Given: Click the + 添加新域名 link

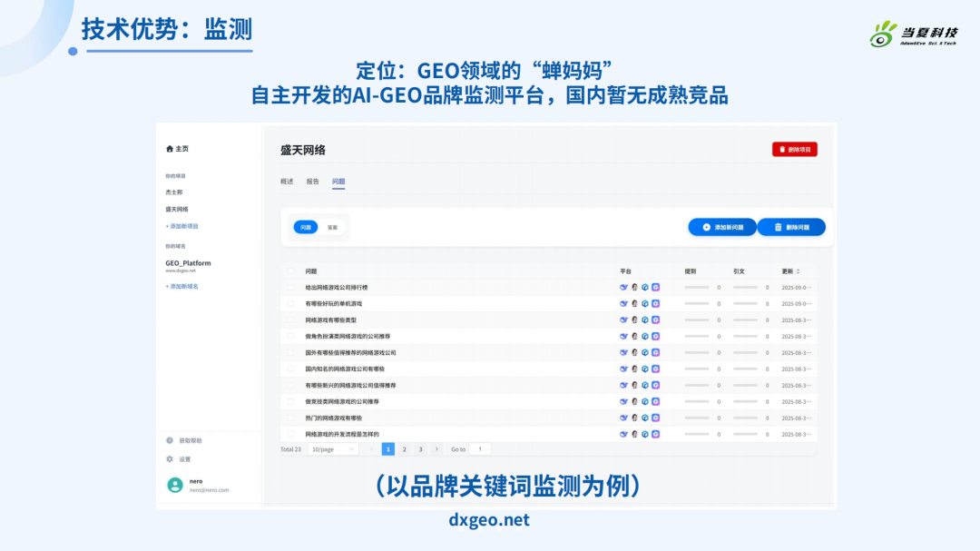Looking at the screenshot, I should [181, 287].
